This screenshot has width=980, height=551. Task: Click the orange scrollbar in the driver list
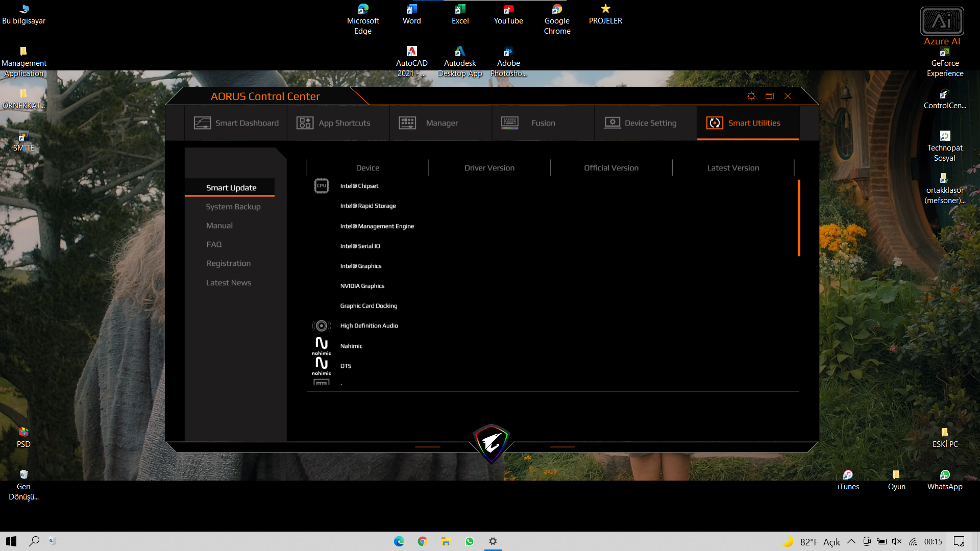coord(798,218)
